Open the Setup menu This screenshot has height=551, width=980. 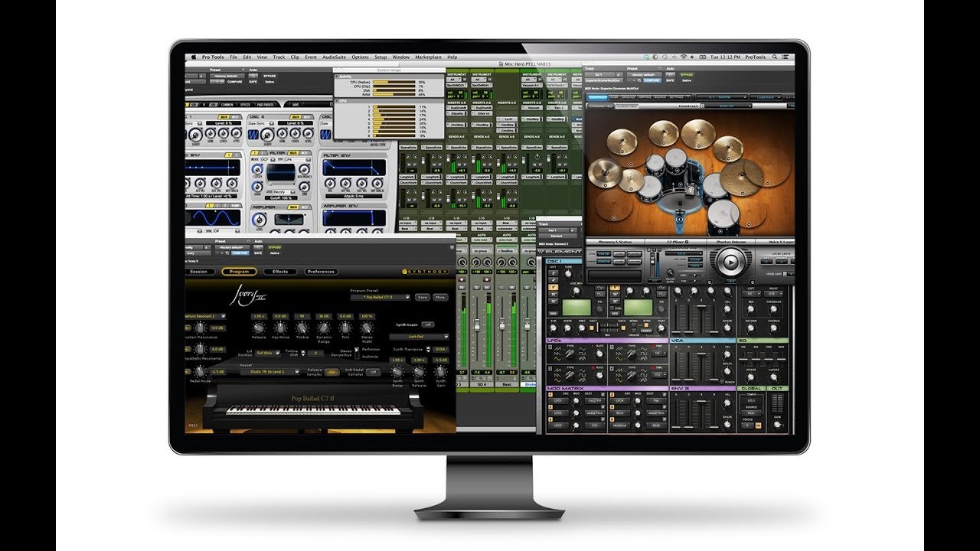381,57
